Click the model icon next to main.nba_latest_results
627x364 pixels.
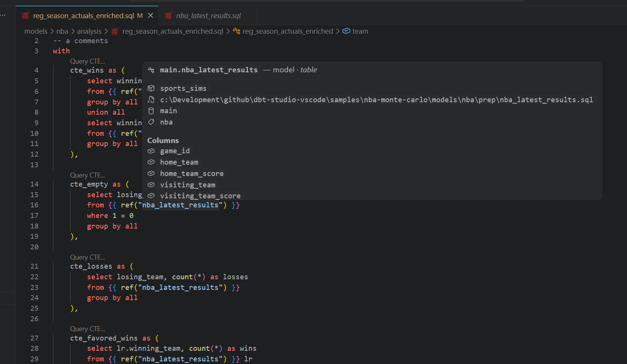click(151, 70)
